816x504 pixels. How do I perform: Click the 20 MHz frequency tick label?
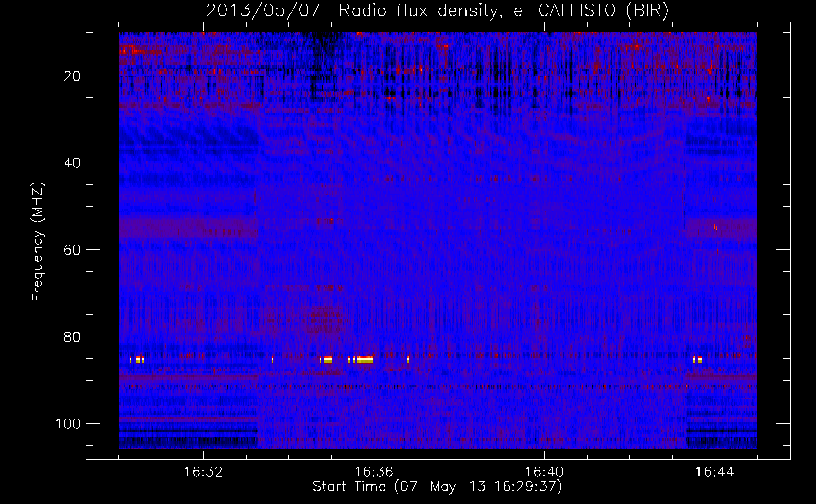[72, 76]
